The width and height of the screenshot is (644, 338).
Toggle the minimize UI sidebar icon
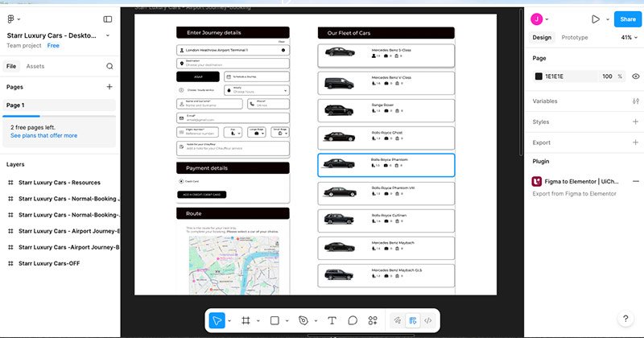point(108,19)
